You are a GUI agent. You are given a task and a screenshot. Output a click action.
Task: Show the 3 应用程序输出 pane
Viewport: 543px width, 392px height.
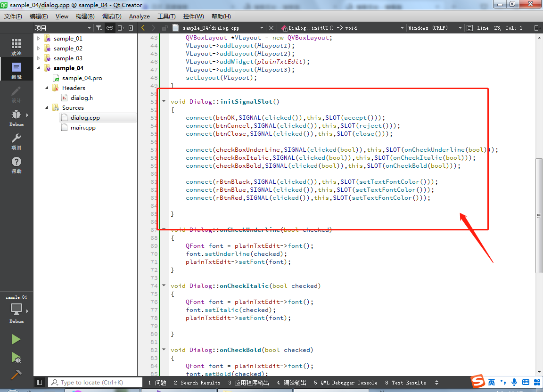[x=248, y=383]
